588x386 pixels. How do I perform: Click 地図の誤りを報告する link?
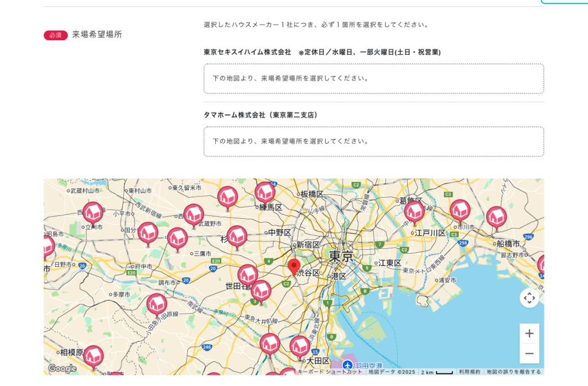pyautogui.click(x=513, y=372)
